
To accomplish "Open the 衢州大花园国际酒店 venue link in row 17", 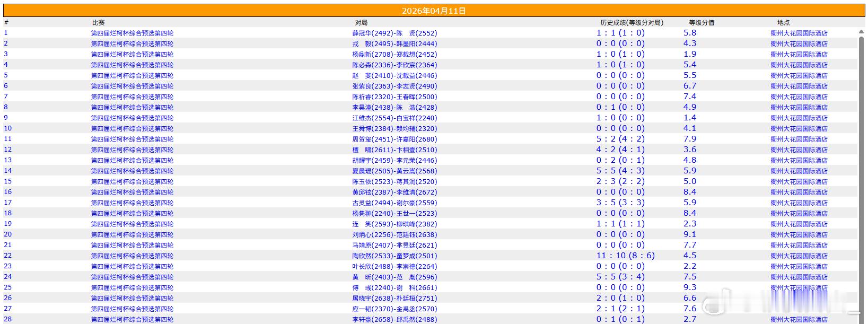I will [x=799, y=203].
